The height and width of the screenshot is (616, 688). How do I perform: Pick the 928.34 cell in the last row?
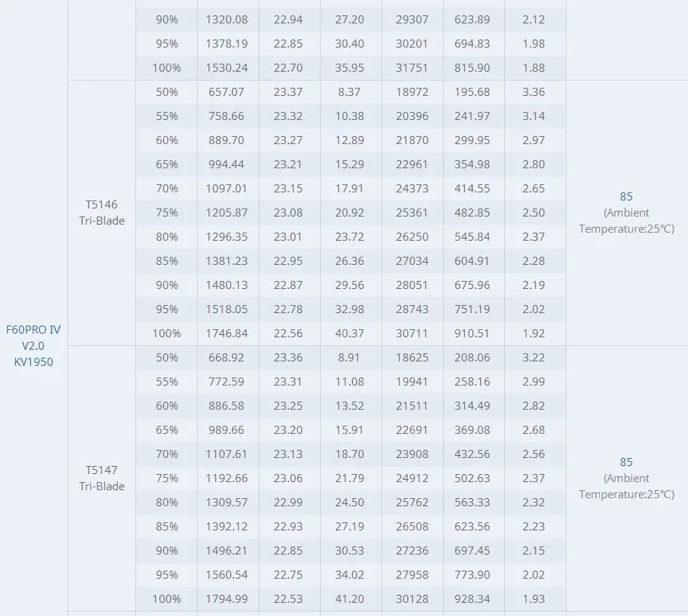coord(471,598)
